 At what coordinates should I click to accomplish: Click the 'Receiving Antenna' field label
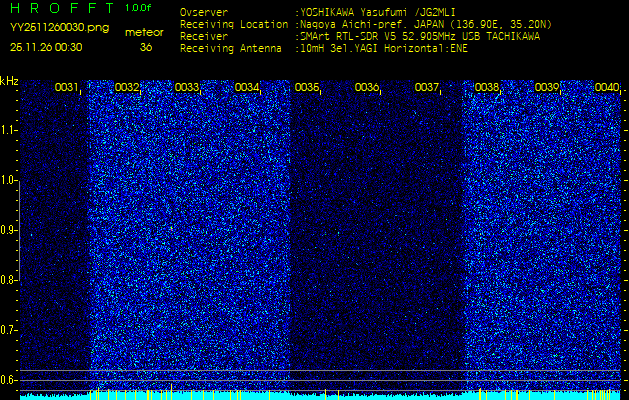click(x=231, y=49)
